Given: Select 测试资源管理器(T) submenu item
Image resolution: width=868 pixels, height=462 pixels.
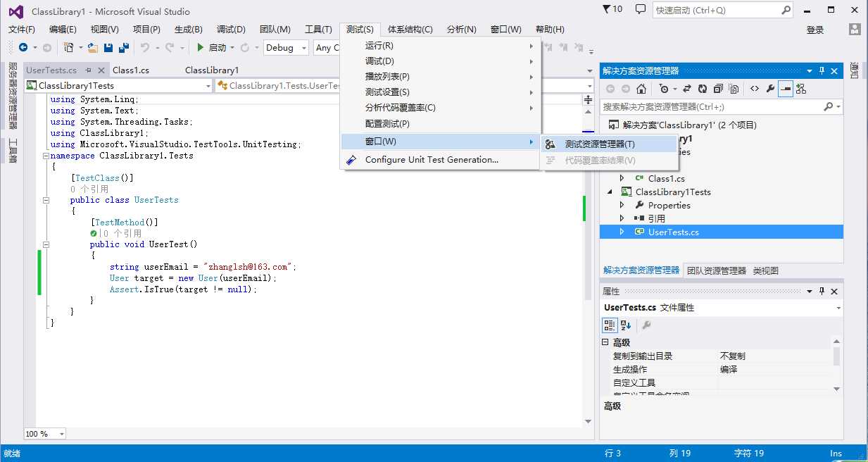Looking at the screenshot, I should click(x=609, y=144).
